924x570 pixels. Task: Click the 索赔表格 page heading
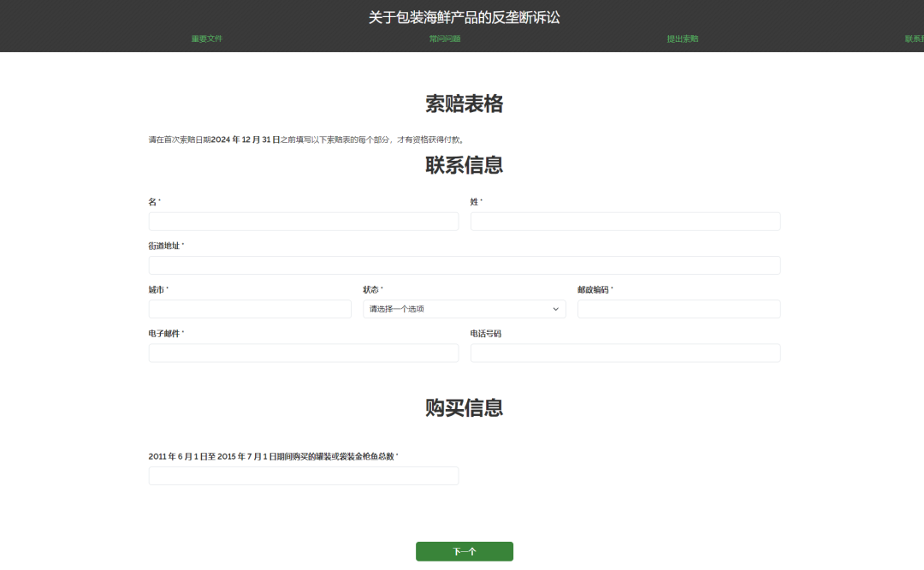[465, 104]
